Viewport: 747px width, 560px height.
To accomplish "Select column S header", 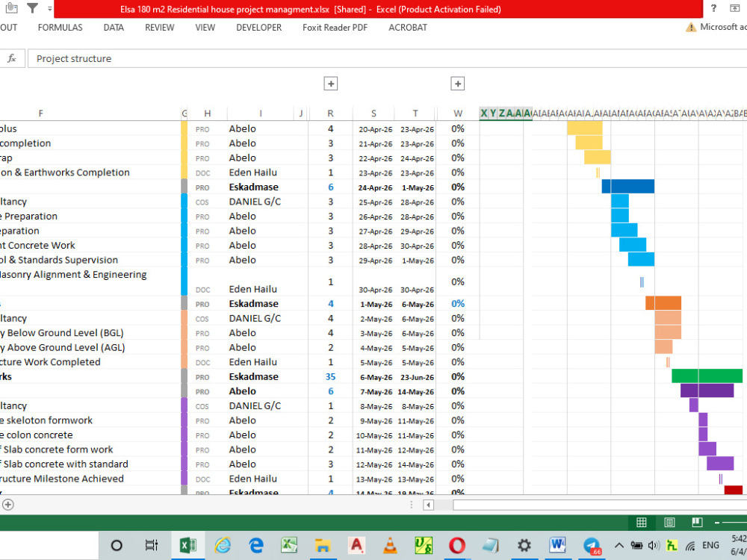I will coord(373,113).
